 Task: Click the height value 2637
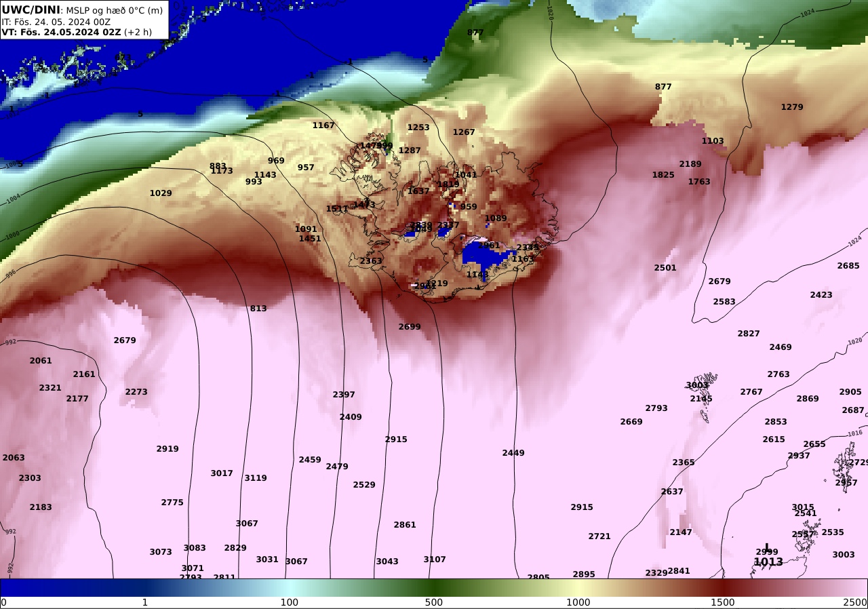click(672, 492)
